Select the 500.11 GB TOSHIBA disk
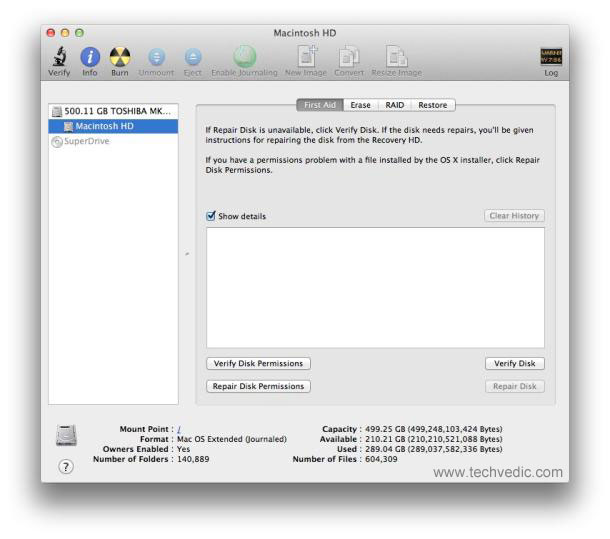This screenshot has width=610, height=539. point(113,111)
